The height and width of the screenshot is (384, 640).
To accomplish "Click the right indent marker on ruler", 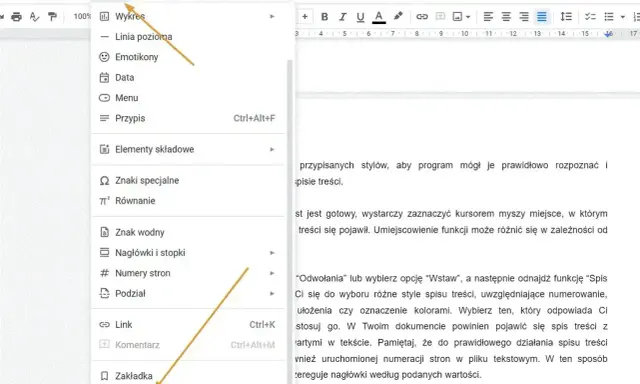I will 608,34.
